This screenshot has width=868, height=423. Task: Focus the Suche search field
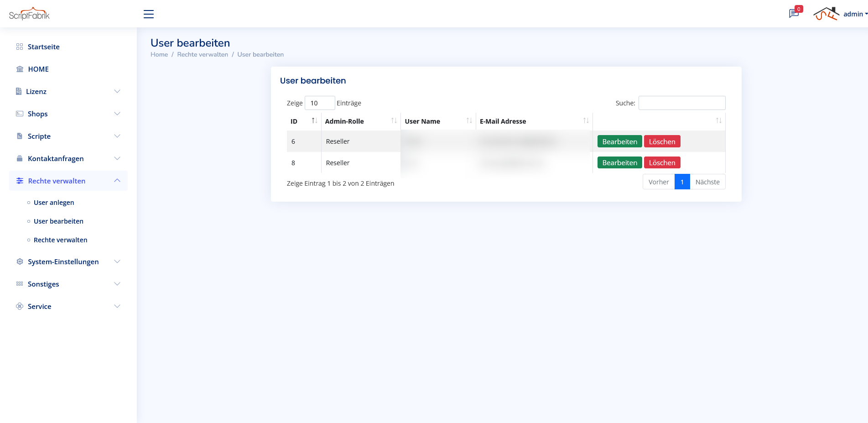click(682, 103)
